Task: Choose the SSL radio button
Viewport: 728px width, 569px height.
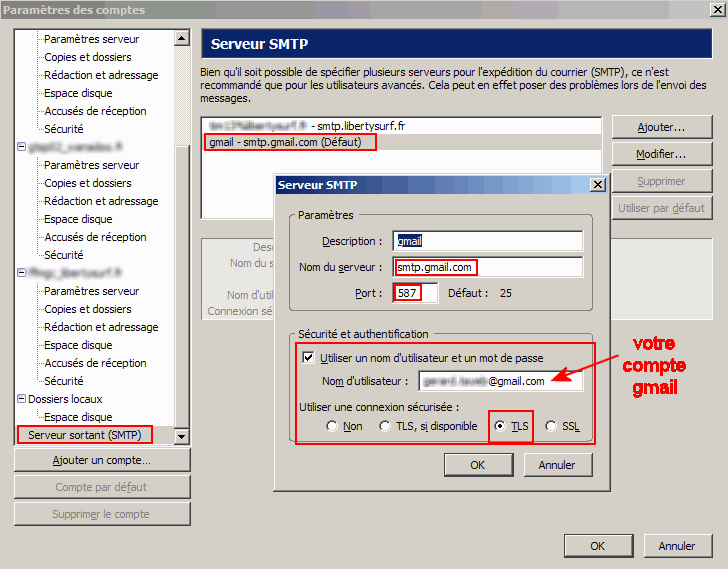Action: tap(551, 426)
